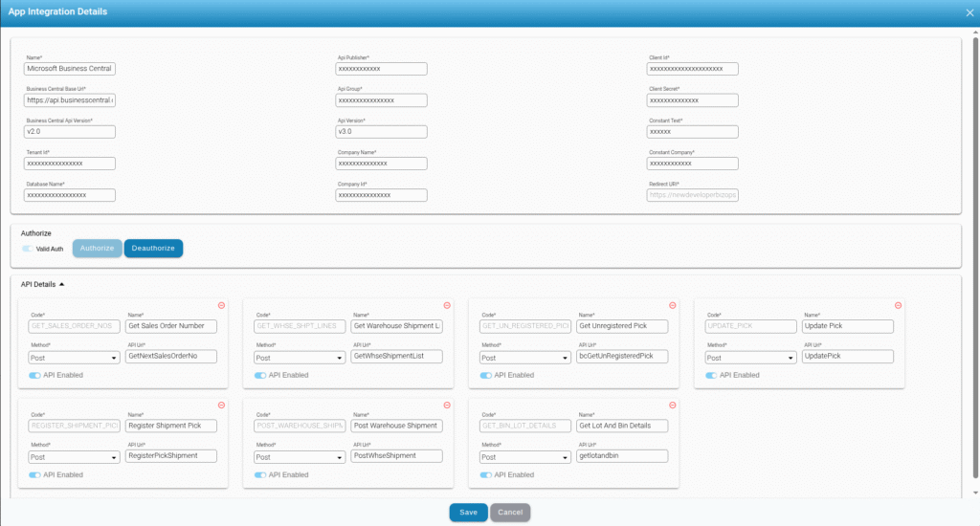Toggle API Enabled for Post Warehouse Shipment
The width and height of the screenshot is (980, 526).
[x=260, y=475]
